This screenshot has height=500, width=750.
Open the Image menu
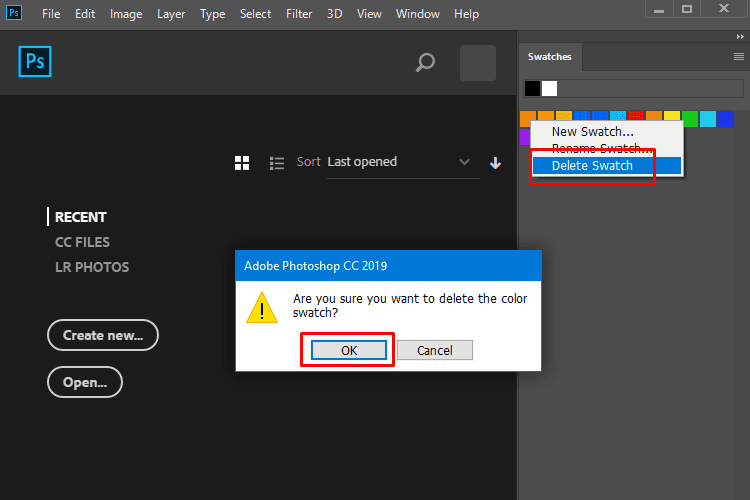coord(126,14)
